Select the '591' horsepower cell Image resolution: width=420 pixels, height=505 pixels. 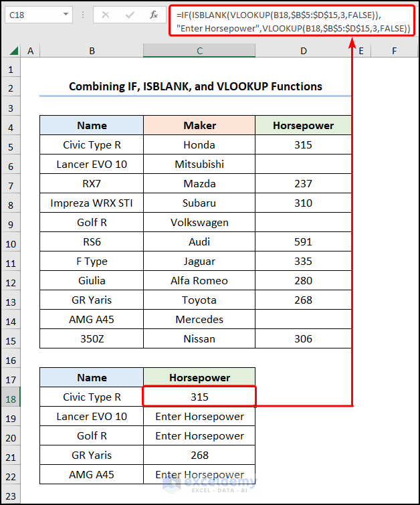[304, 241]
